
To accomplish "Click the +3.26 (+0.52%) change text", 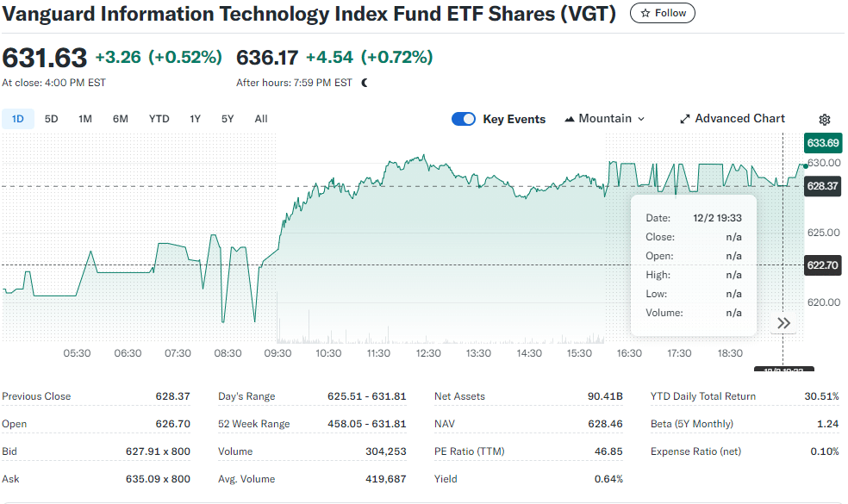I will (159, 58).
